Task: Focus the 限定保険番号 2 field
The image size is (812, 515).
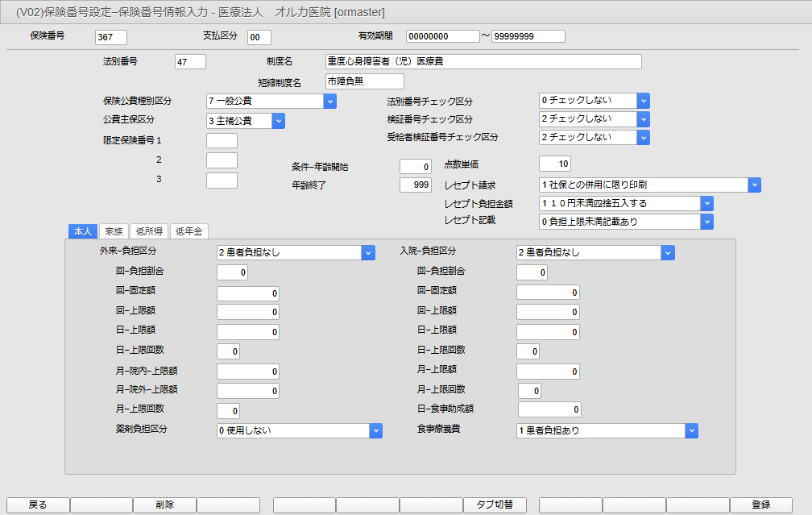Action: [x=222, y=160]
